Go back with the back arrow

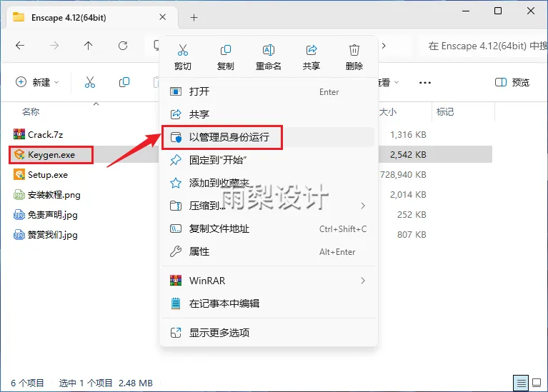20,46
